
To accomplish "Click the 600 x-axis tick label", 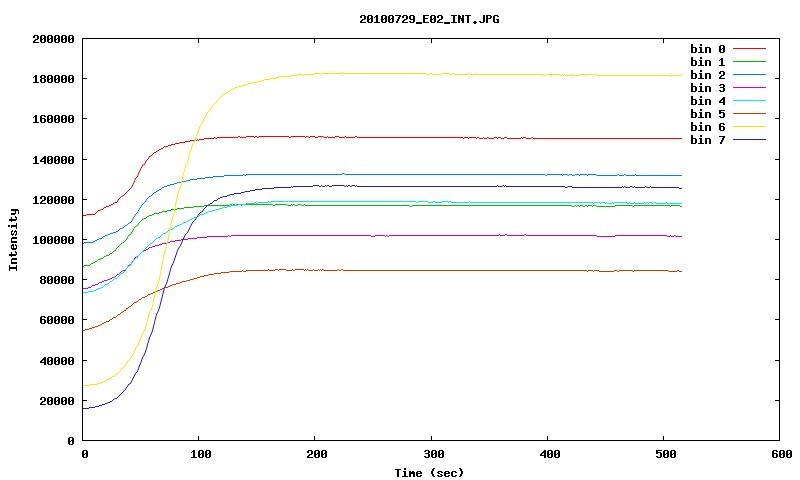I will 782,454.
